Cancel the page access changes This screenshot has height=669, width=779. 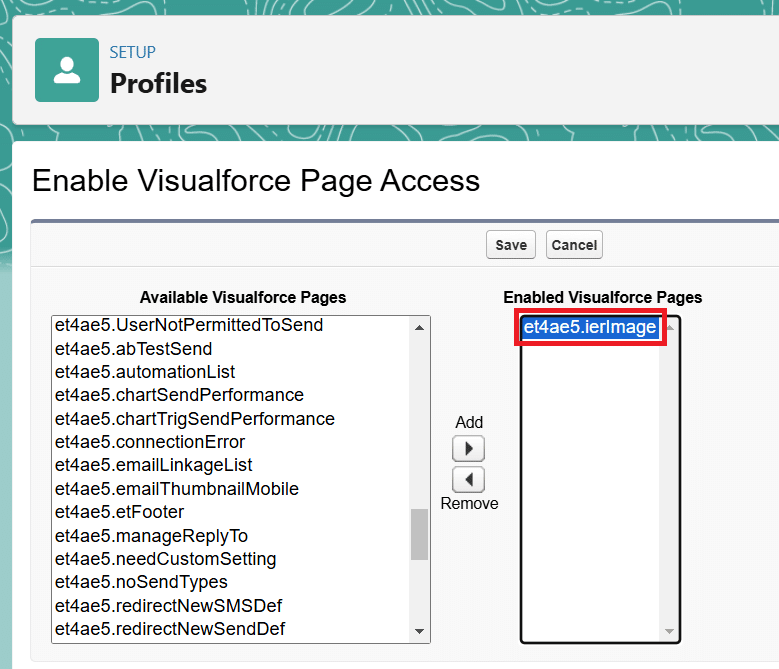point(574,244)
